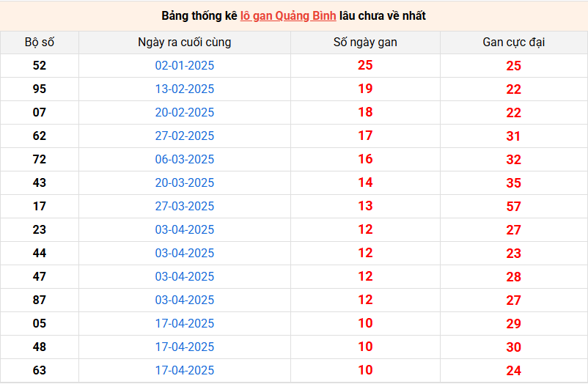Select the date 27-03-2025 for number 17
Screen dimensions: 588x384
click(185, 207)
